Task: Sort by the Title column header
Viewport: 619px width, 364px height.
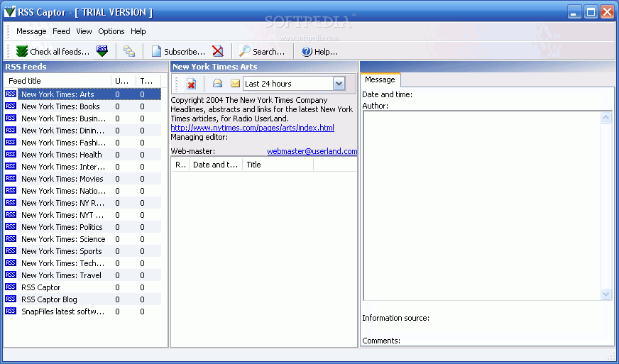Action: pos(278,165)
